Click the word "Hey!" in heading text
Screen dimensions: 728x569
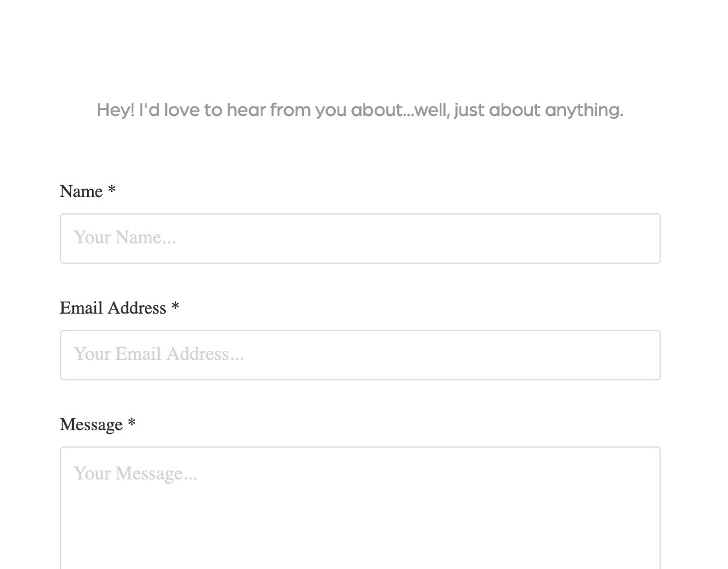pyautogui.click(x=115, y=111)
